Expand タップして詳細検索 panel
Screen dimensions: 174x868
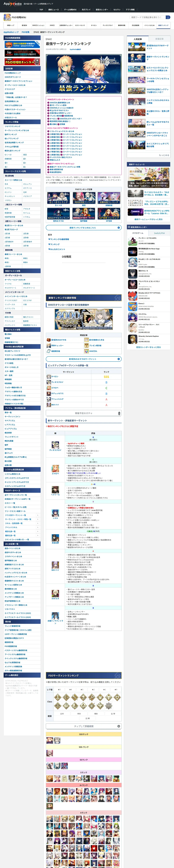(x=84, y=726)
